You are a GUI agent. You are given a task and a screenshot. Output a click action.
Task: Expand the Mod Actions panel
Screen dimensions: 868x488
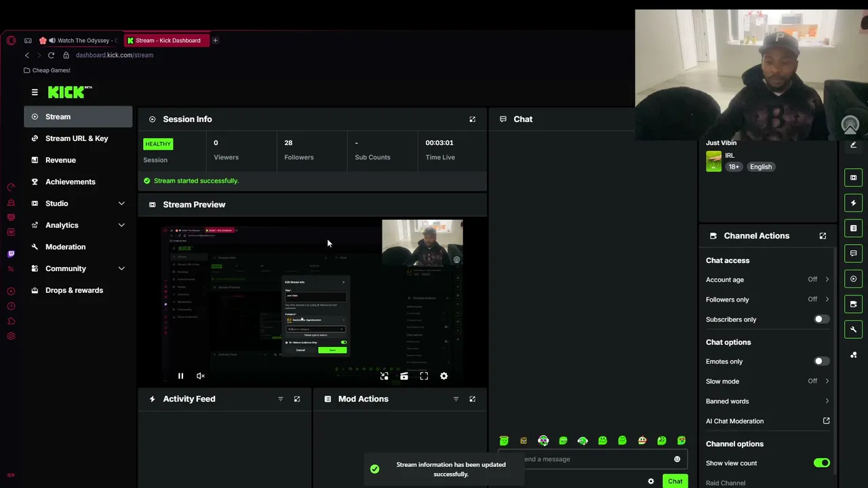pyautogui.click(x=473, y=399)
